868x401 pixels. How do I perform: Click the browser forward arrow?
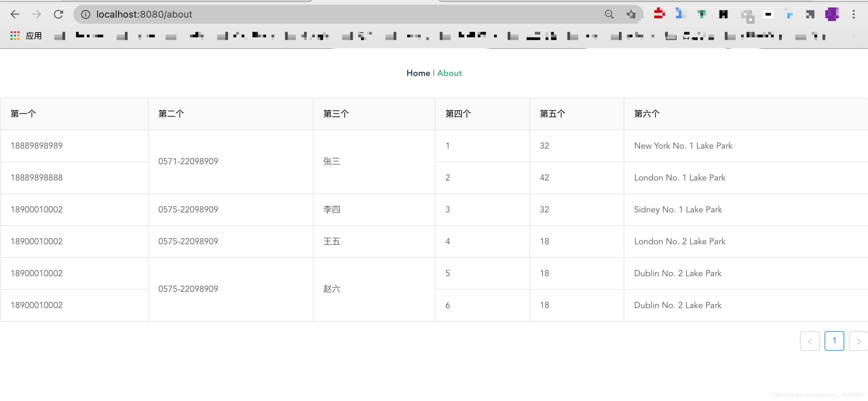[x=36, y=14]
